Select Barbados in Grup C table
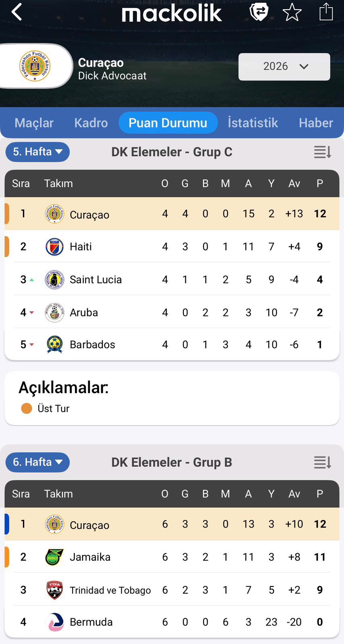Viewport: 344px width, 644px height. pyautogui.click(x=92, y=345)
